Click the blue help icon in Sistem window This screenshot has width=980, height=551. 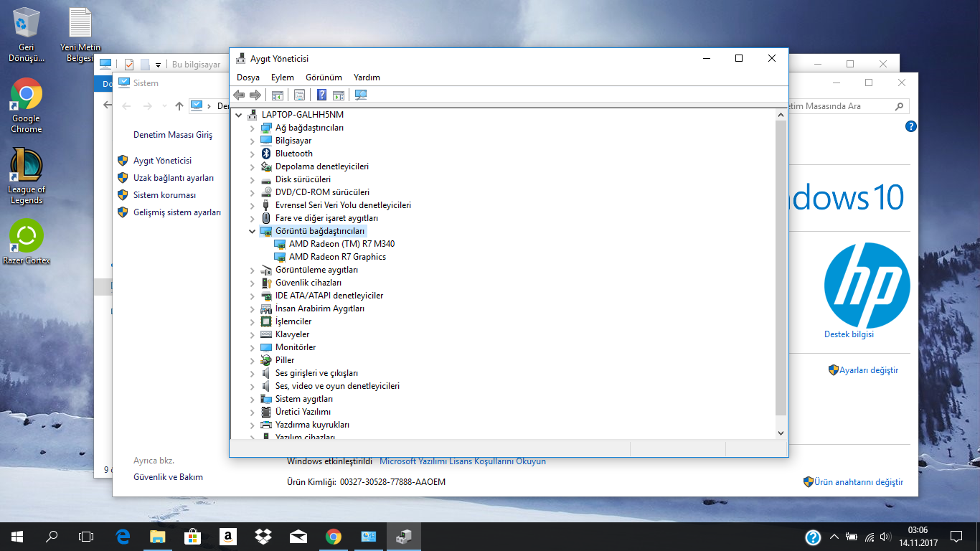click(x=911, y=127)
